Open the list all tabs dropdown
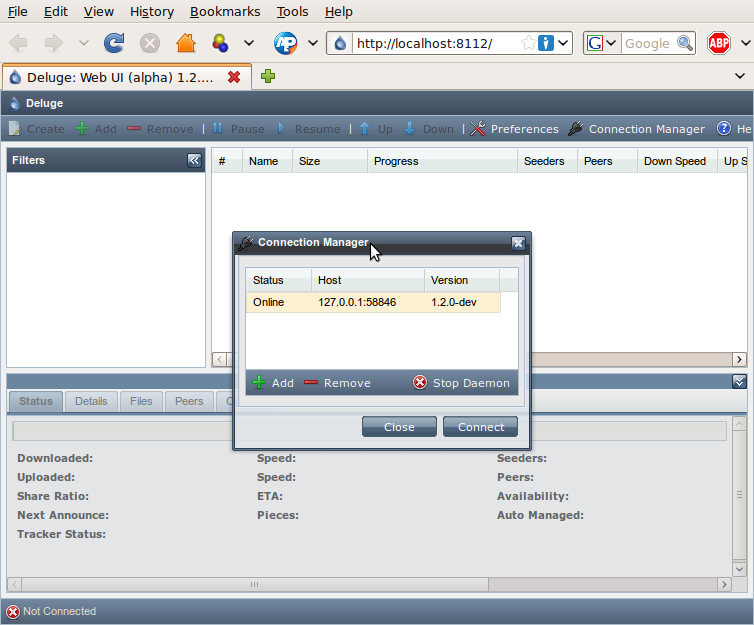The height and width of the screenshot is (625, 754). point(740,76)
